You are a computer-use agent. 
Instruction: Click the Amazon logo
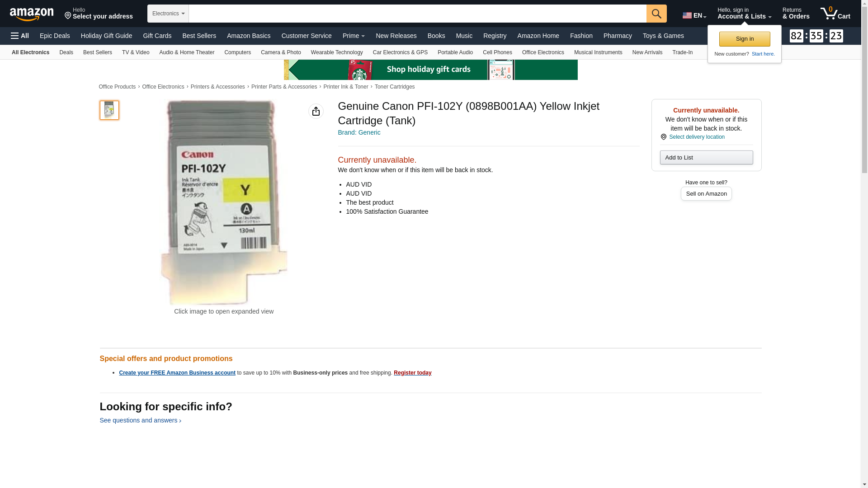(32, 14)
